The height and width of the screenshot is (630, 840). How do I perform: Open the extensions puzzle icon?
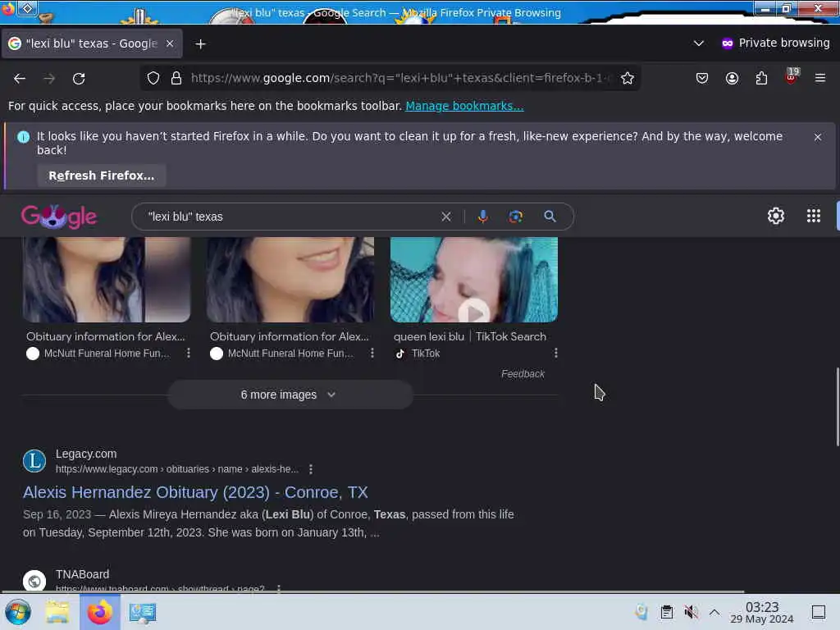pyautogui.click(x=761, y=78)
